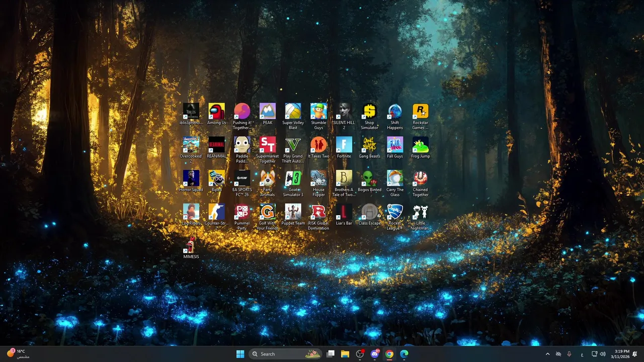Open Discord from the taskbar
The width and height of the screenshot is (644, 362).
click(x=374, y=354)
